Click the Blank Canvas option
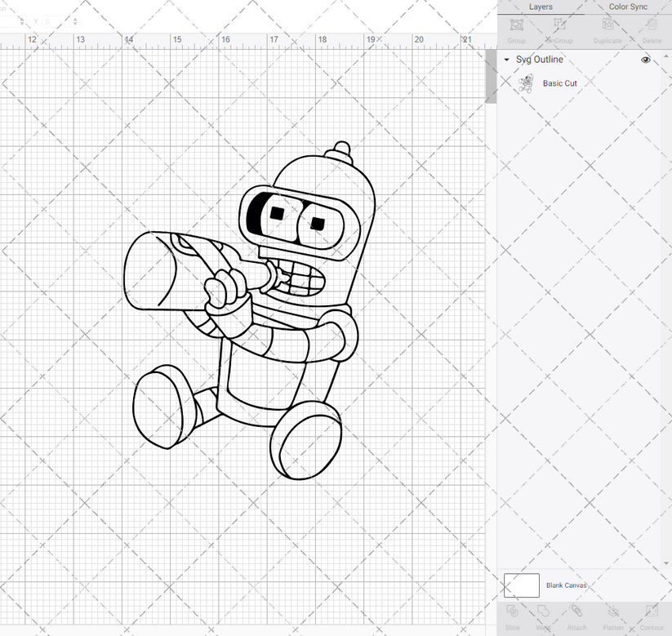The height and width of the screenshot is (636, 672). pyautogui.click(x=567, y=585)
